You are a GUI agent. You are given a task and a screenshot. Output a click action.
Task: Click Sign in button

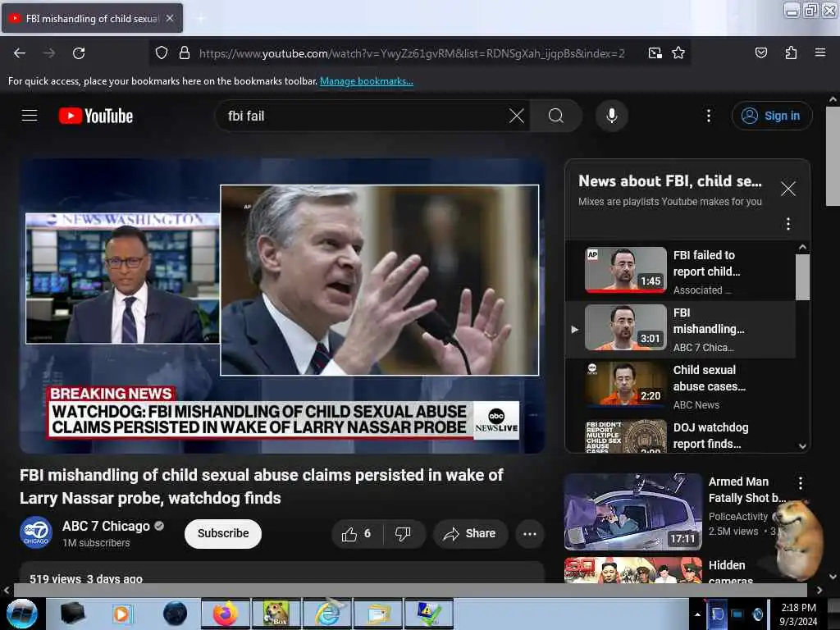[772, 116]
